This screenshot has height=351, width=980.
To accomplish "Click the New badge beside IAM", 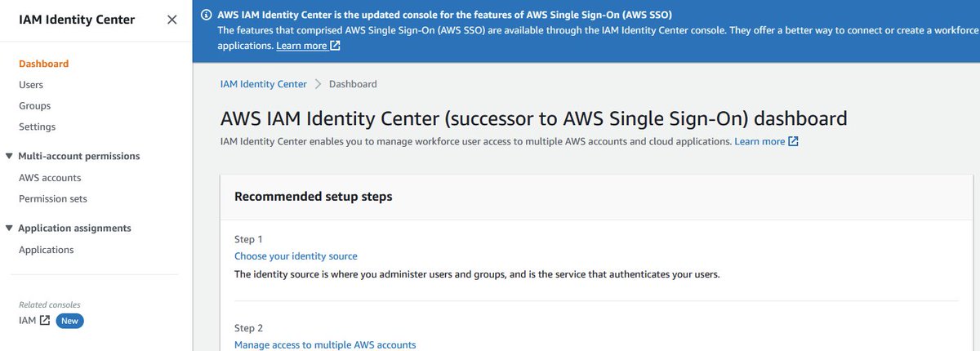I will pyautogui.click(x=70, y=321).
